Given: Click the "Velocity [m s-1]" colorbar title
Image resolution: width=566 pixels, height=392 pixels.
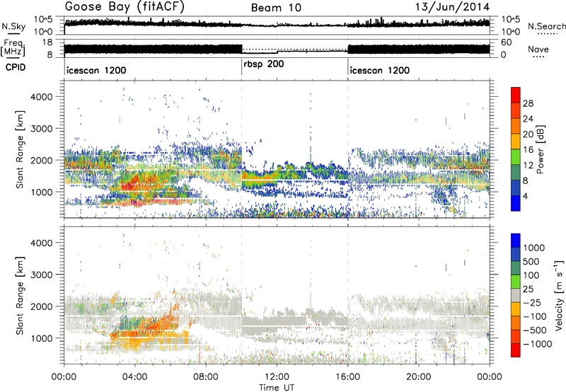Looking at the screenshot, I should coord(559,295).
